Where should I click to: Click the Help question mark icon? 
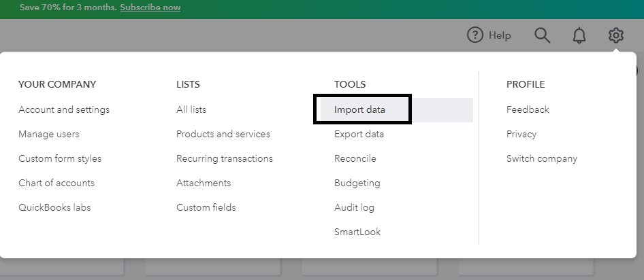475,35
